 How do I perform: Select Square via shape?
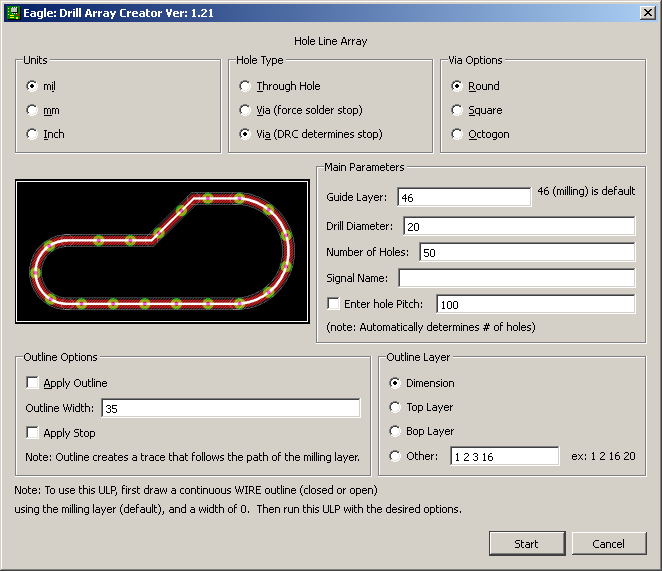click(457, 110)
